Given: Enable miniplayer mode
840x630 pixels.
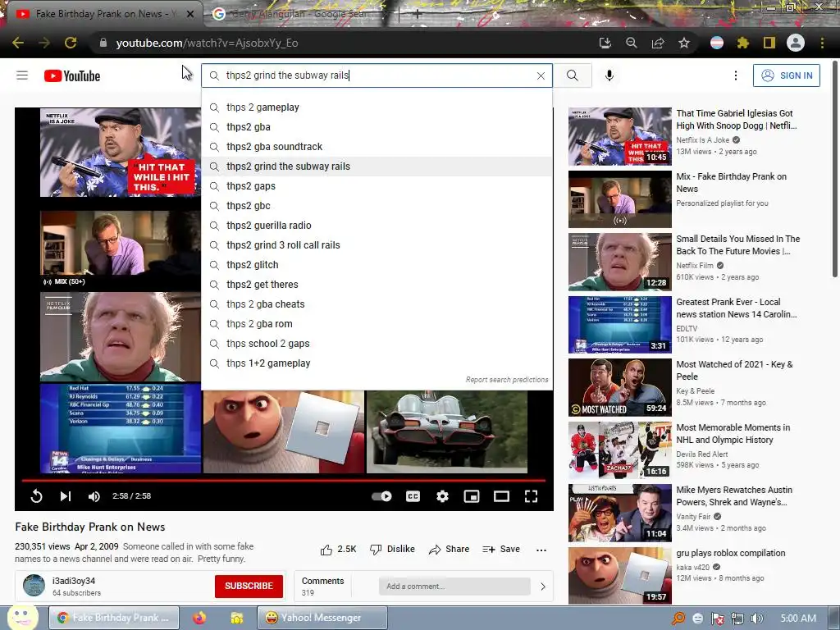Looking at the screenshot, I should [472, 496].
